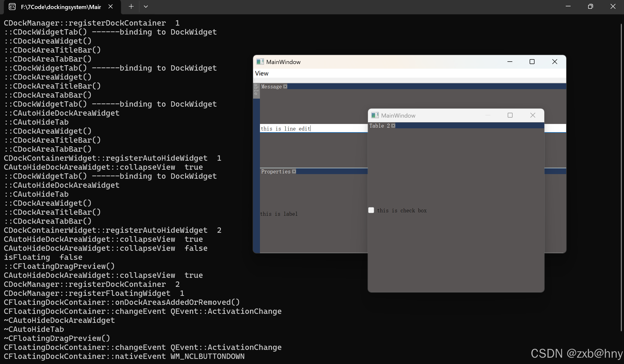Select the Properties dock tab

(276, 171)
